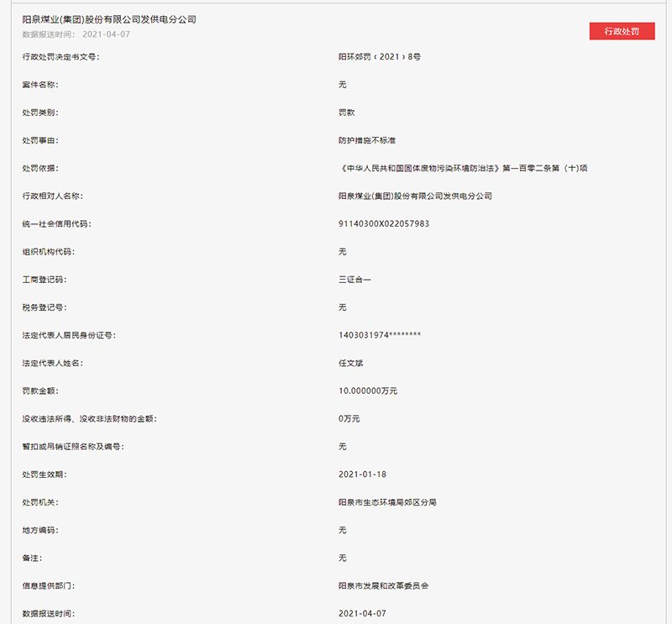
Task: Select company title 阳泉煤业(集团)股份有限公司发供电分公司 at top
Action: tap(109, 19)
